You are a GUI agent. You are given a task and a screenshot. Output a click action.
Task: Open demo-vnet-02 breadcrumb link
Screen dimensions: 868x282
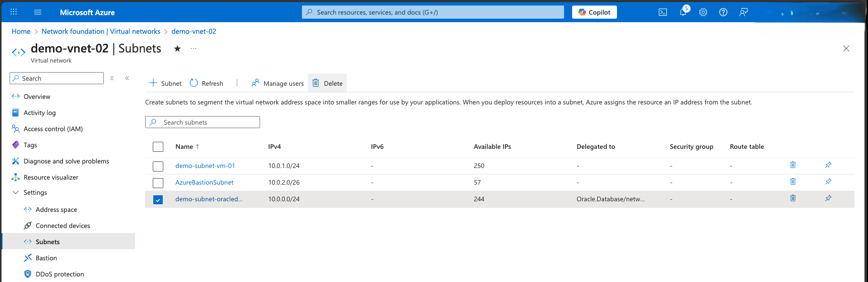coord(194,31)
